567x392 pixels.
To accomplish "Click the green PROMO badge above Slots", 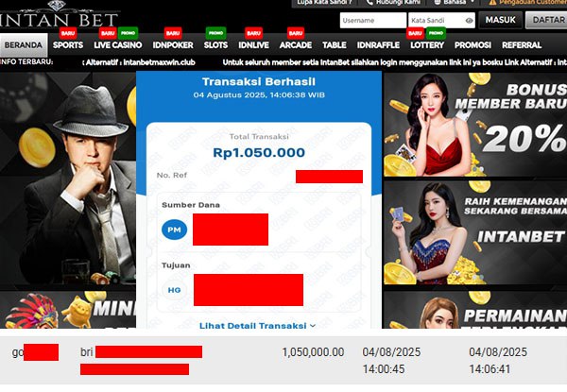I will point(215,33).
